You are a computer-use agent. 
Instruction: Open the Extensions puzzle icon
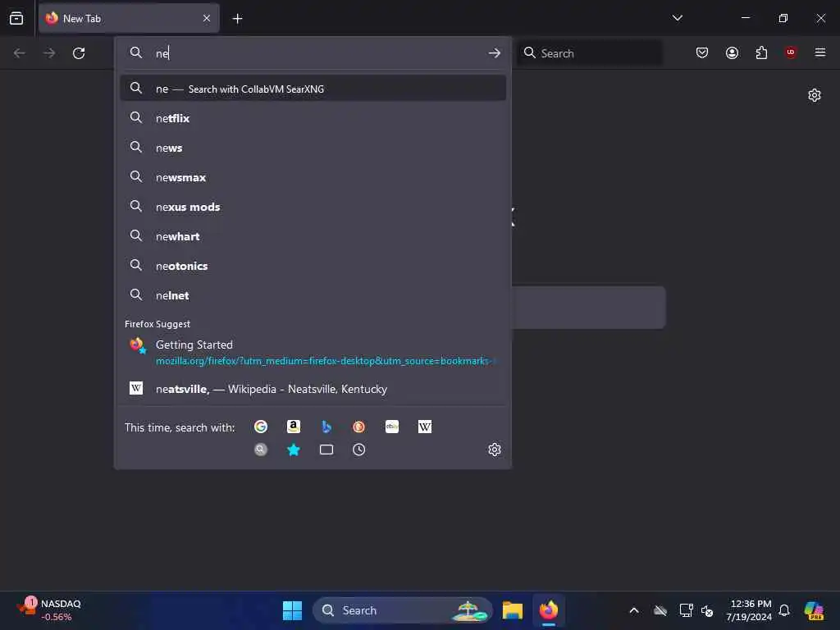click(761, 52)
